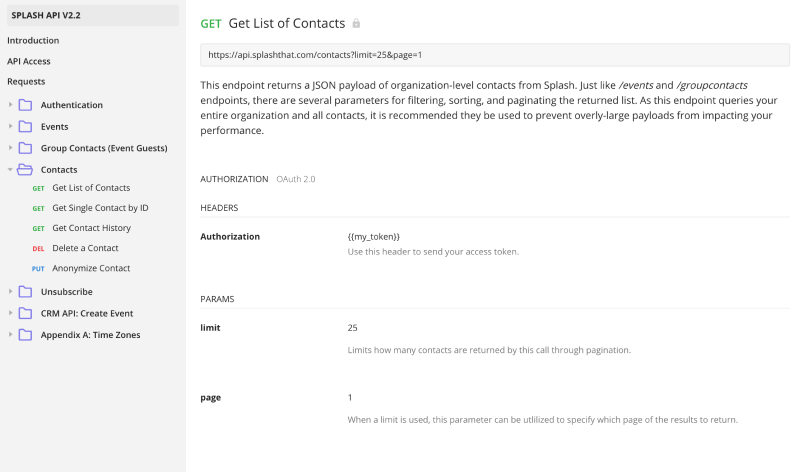Click the Authentication folder icon

[25, 105]
